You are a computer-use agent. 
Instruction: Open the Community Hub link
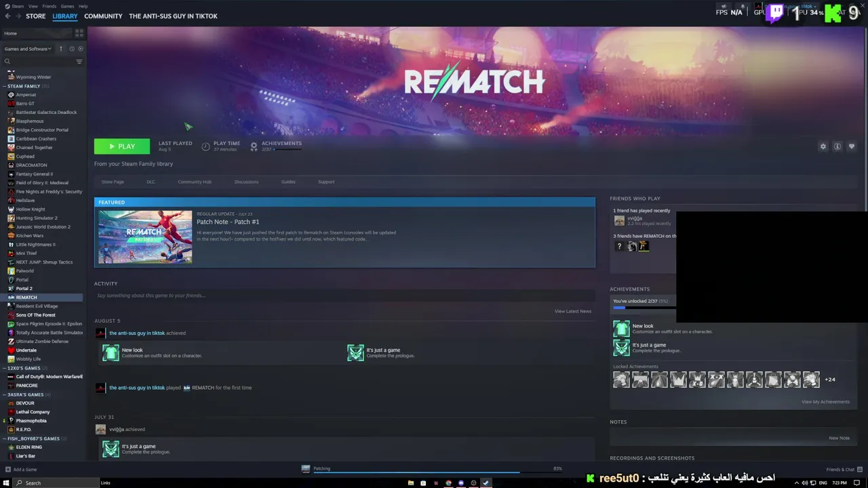(x=195, y=182)
